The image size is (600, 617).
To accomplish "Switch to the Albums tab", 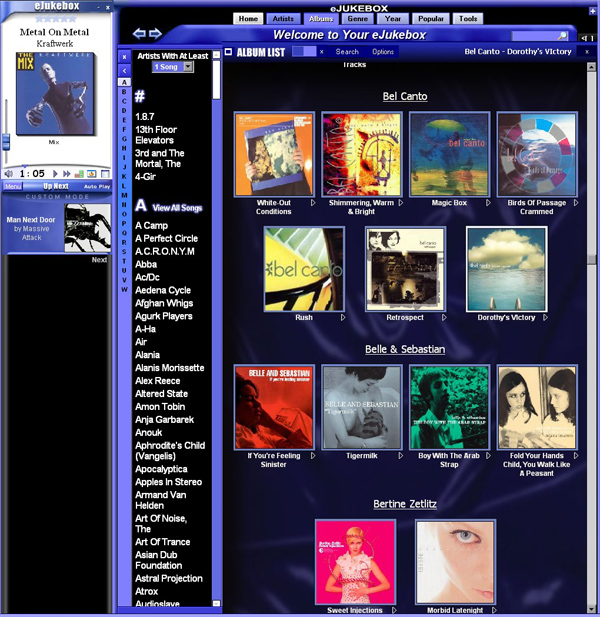I will [321, 18].
